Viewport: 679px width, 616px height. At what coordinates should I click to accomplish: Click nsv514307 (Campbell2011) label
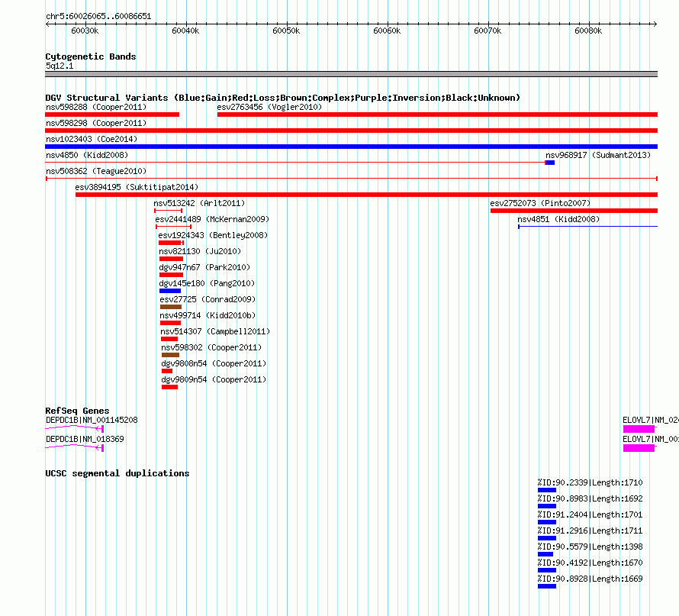(x=215, y=331)
